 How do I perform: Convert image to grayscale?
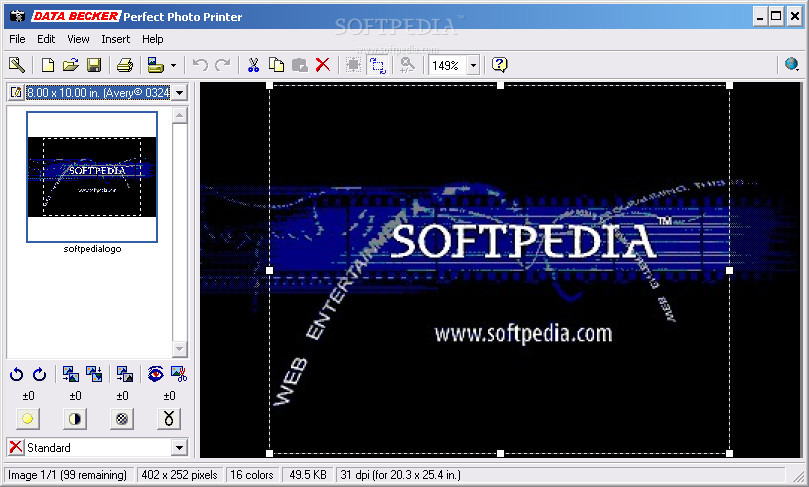point(125,374)
